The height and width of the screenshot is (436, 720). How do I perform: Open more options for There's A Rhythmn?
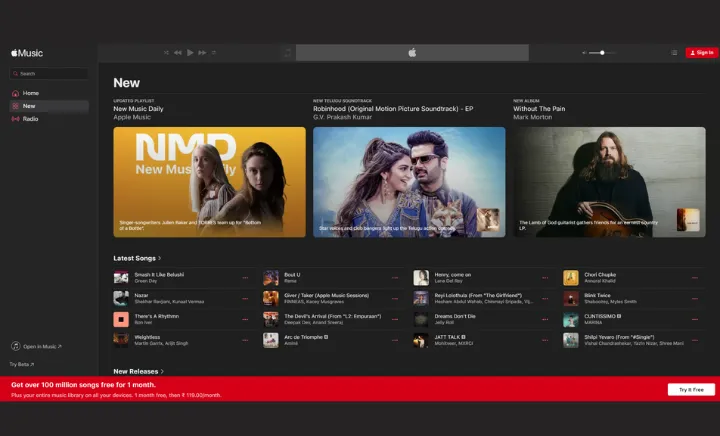tap(245, 319)
